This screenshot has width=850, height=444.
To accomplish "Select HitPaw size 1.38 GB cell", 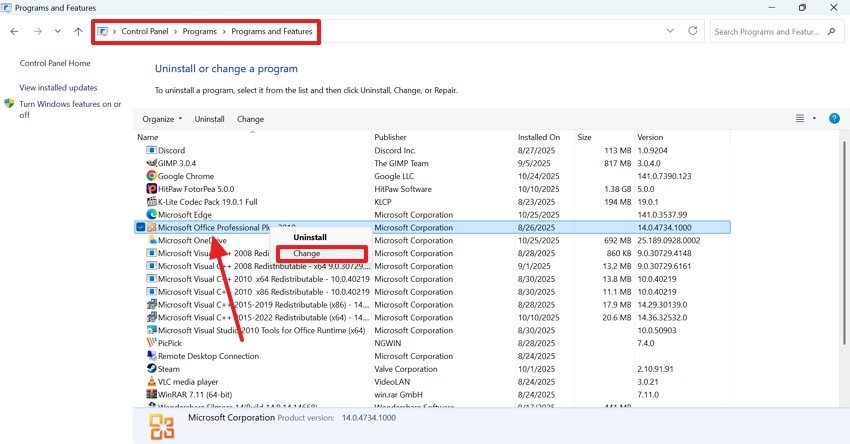I will [617, 189].
